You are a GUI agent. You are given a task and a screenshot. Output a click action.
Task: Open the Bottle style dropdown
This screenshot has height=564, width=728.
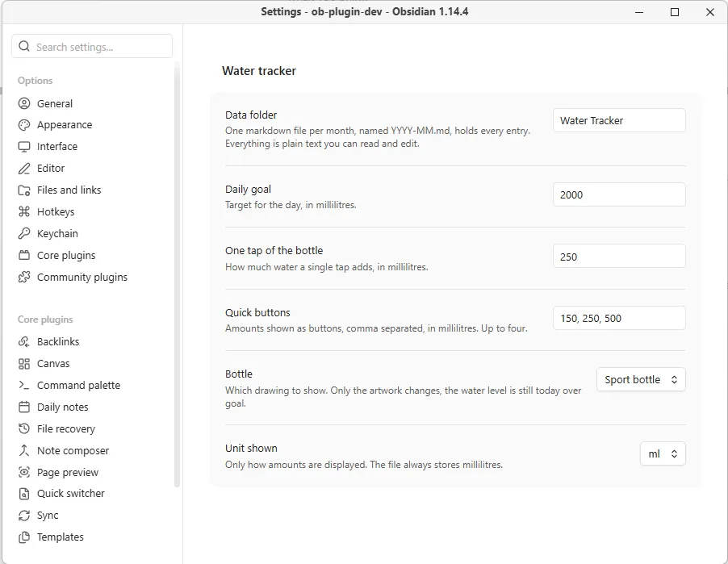pos(641,380)
